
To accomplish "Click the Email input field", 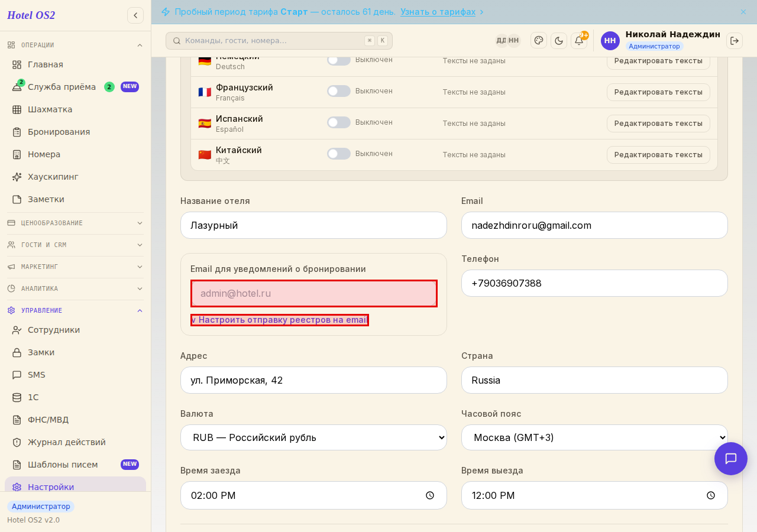I will coord(594,225).
